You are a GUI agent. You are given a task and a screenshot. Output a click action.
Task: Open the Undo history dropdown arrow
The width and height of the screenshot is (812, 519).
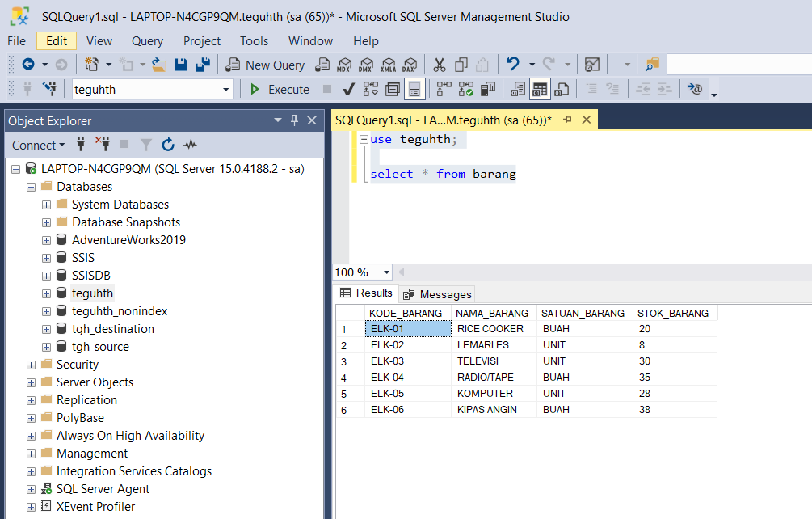click(532, 65)
